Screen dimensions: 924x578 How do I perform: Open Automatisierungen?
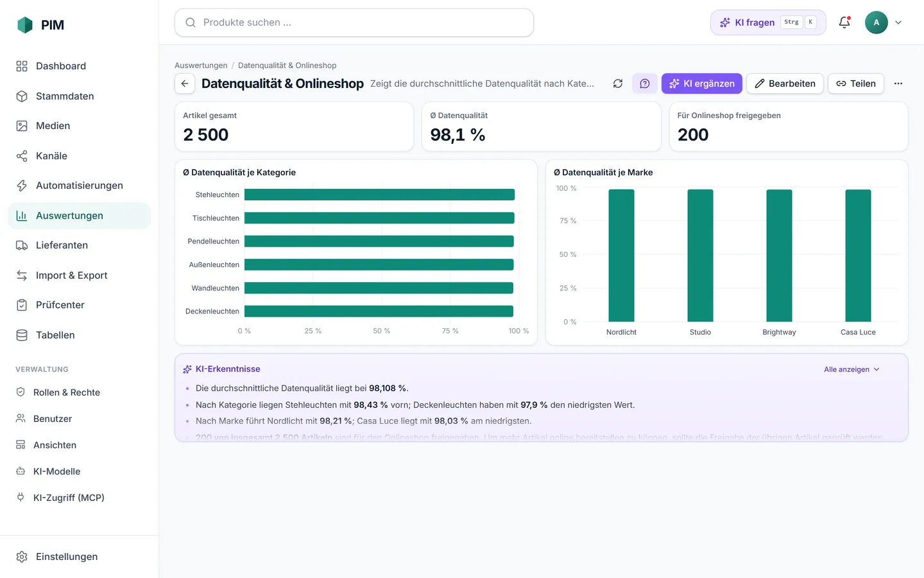pyautogui.click(x=79, y=186)
